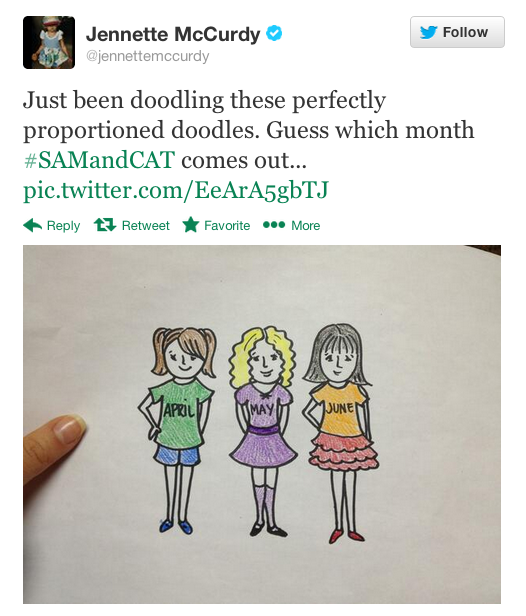This screenshot has height=616, width=526.
Task: Click the Reply arrow icon
Action: click(33, 225)
